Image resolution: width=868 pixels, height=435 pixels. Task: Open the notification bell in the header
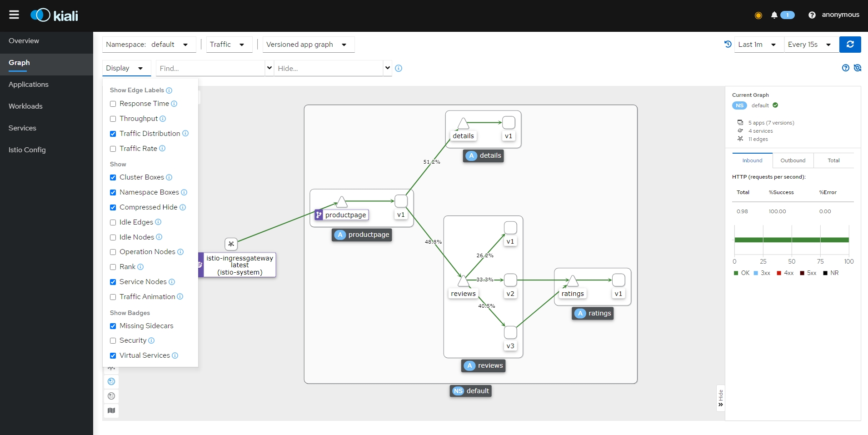tap(774, 15)
